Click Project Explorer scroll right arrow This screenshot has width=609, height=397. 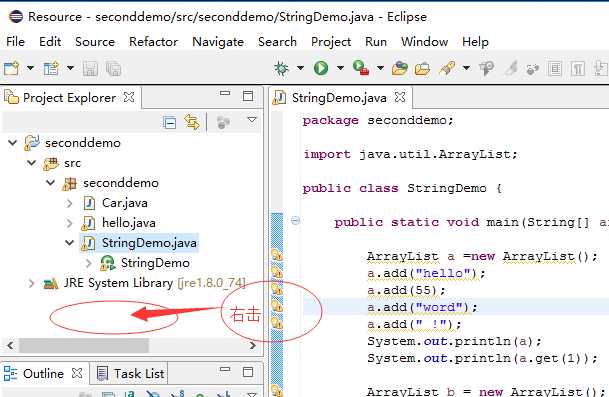pyautogui.click(x=253, y=345)
